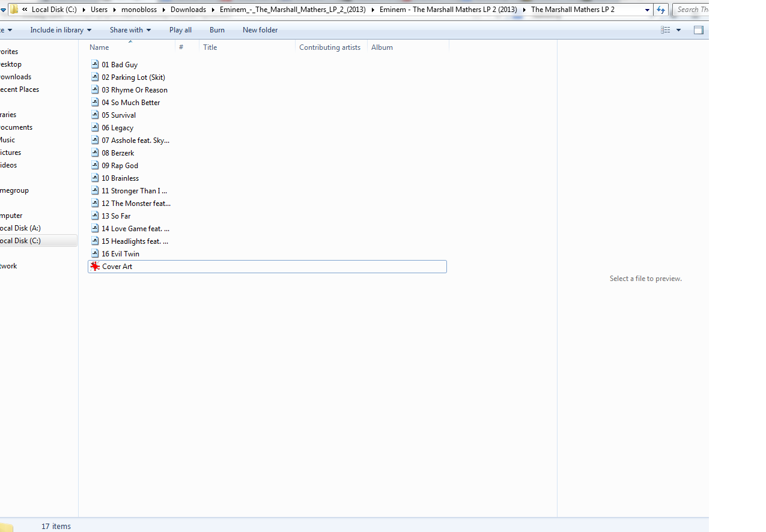This screenshot has height=532, width=766.
Task: Select the 13 So Far file icon
Action: click(95, 216)
